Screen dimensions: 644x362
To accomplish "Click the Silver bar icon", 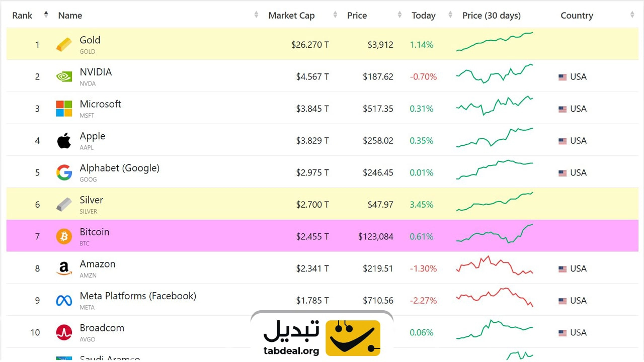I will [64, 205].
